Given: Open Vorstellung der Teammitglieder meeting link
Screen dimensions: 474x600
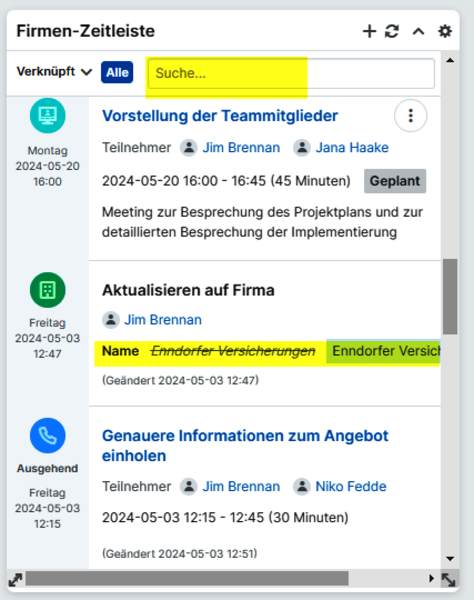Looking at the screenshot, I should pyautogui.click(x=220, y=116).
